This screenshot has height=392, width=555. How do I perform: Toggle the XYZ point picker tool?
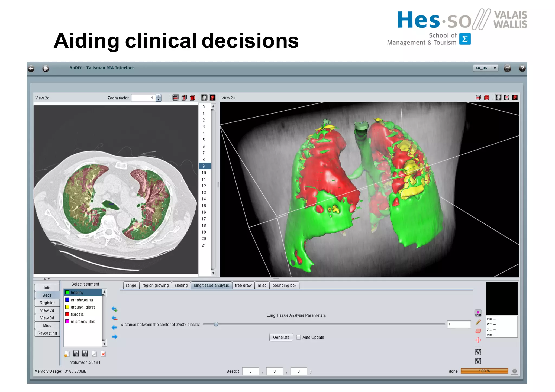[478, 313]
